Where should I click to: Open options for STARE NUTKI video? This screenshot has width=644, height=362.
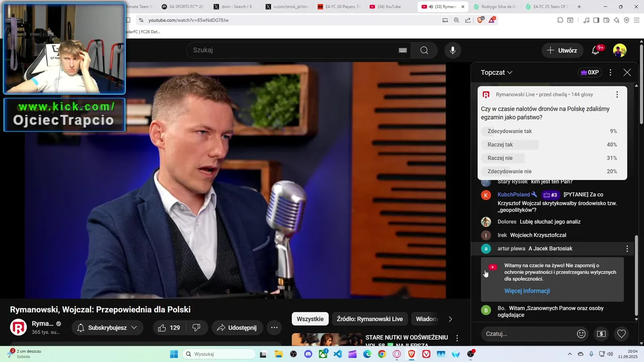[x=457, y=338]
